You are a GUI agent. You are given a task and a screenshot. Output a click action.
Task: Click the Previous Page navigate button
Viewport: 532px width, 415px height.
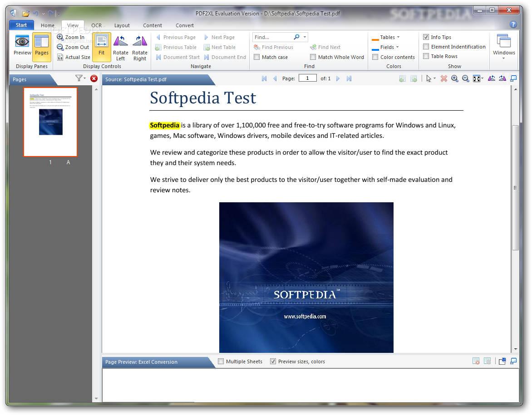(176, 37)
